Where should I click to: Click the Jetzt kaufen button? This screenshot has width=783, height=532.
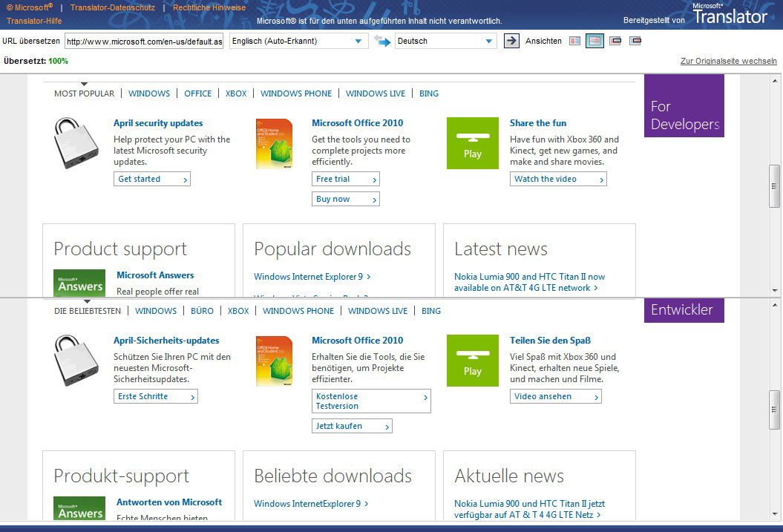point(352,426)
